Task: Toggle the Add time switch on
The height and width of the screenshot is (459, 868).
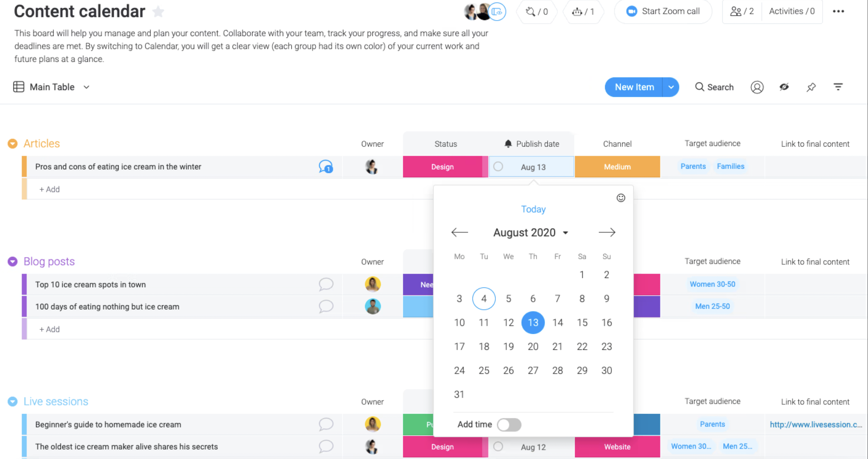Action: (509, 424)
